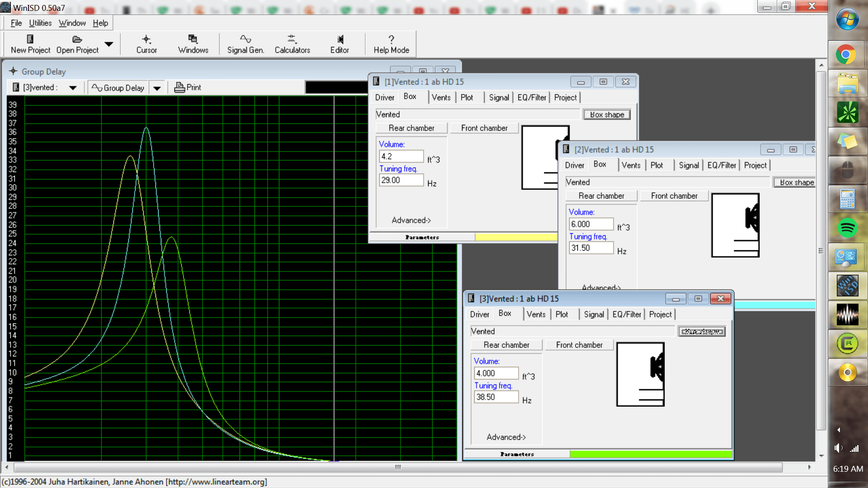Click the Tuning freq. field showing 38.50

496,397
